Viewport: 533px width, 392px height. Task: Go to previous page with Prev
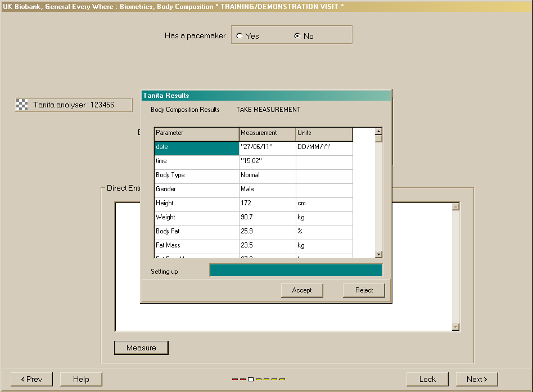coord(31,379)
